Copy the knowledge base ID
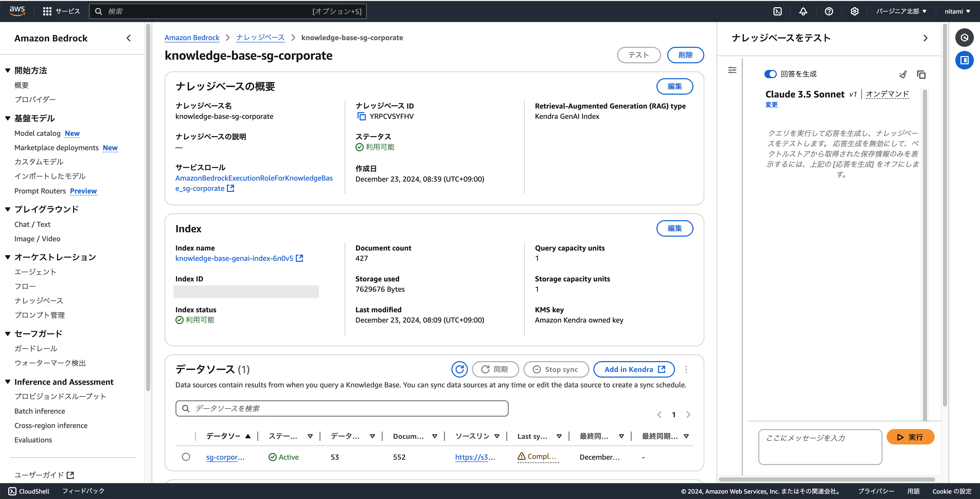Image resolution: width=980 pixels, height=499 pixels. [x=361, y=116]
